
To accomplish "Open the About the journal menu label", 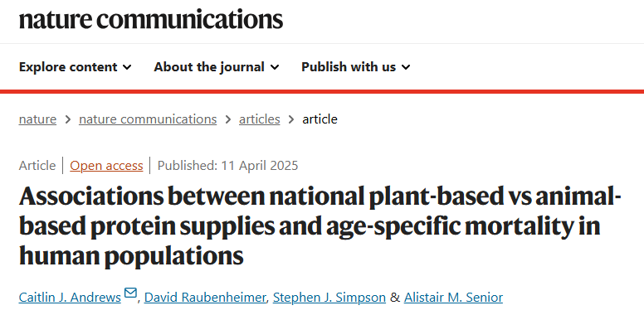I will (209, 67).
